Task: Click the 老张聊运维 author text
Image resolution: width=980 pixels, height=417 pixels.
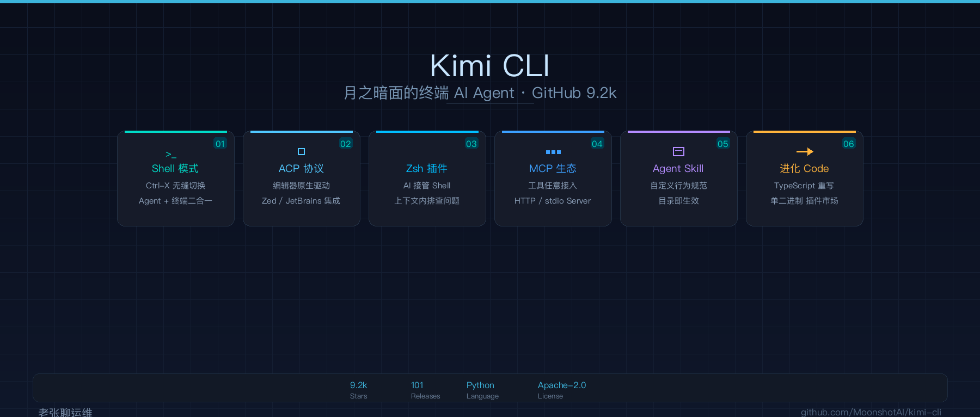Action: point(65,412)
